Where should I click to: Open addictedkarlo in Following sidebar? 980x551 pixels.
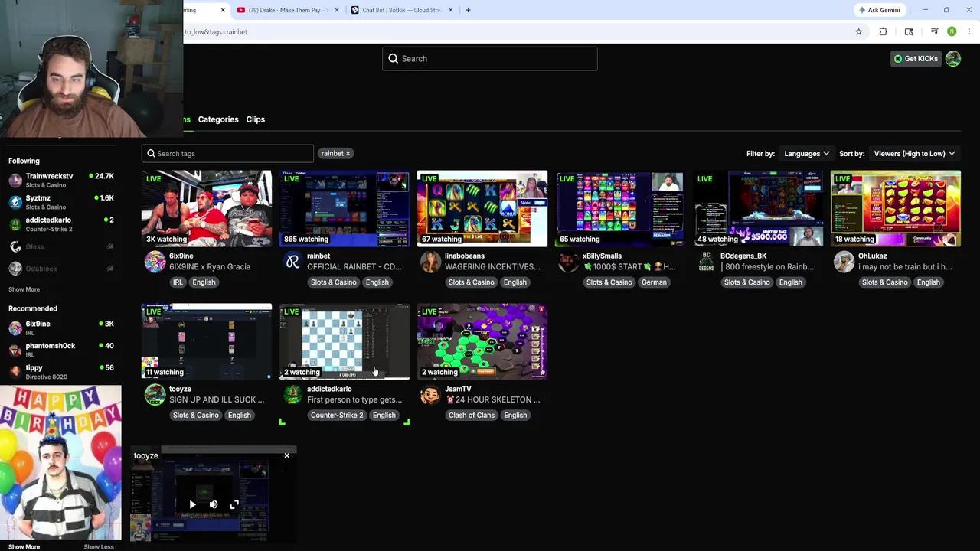61,224
